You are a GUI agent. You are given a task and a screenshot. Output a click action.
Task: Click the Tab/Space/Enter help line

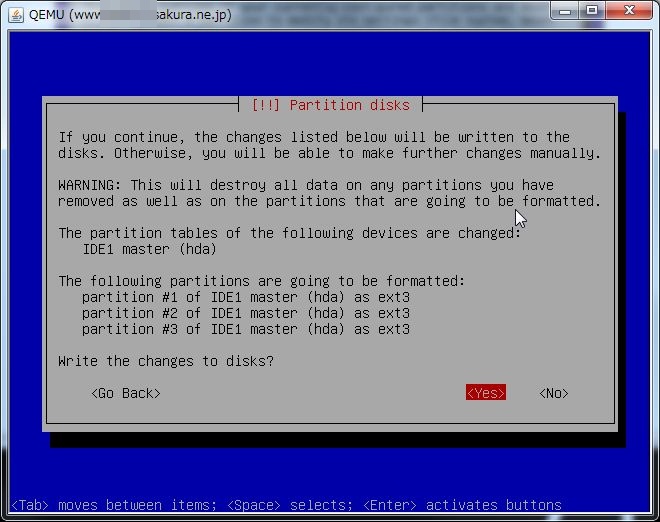[x=286, y=505]
